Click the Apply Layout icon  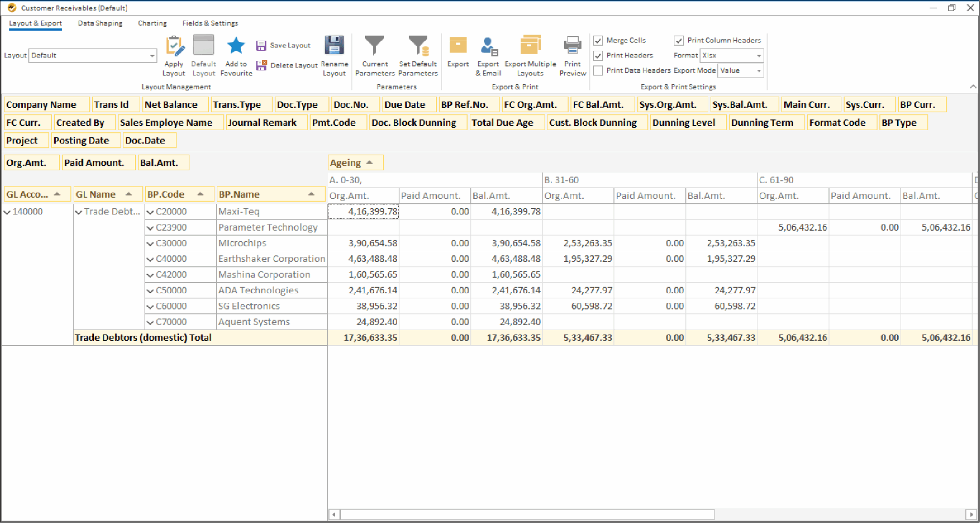point(174,46)
